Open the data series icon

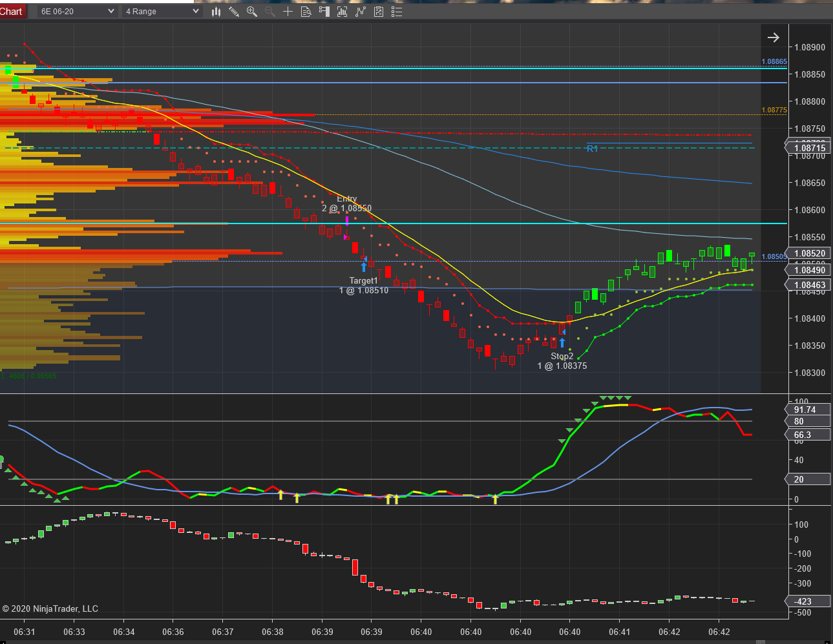343,12
